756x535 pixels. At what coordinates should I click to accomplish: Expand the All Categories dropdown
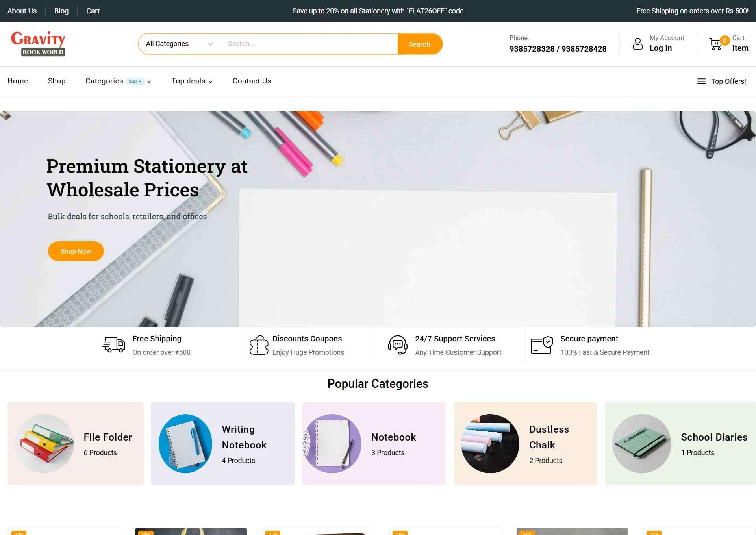[x=179, y=44]
